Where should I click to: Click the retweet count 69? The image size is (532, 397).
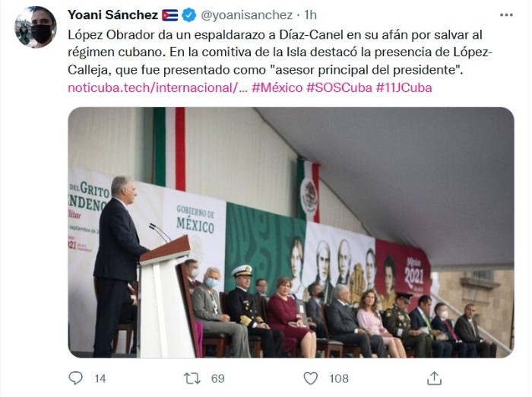tap(218, 378)
